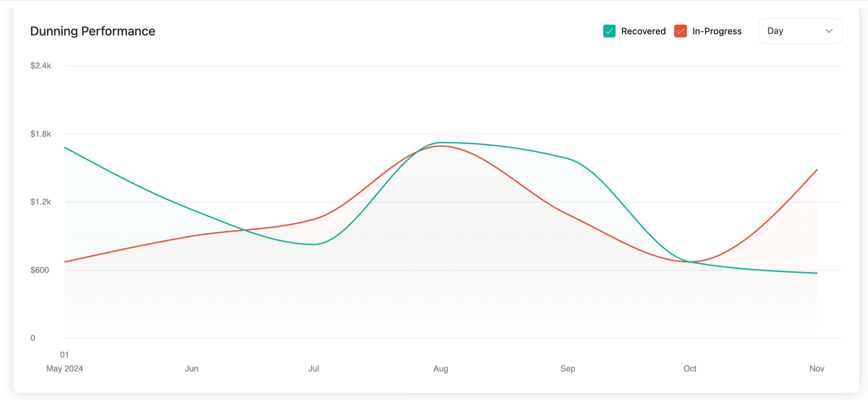Click the In-Progress legend label text
The width and height of the screenshot is (868, 400).
[717, 31]
